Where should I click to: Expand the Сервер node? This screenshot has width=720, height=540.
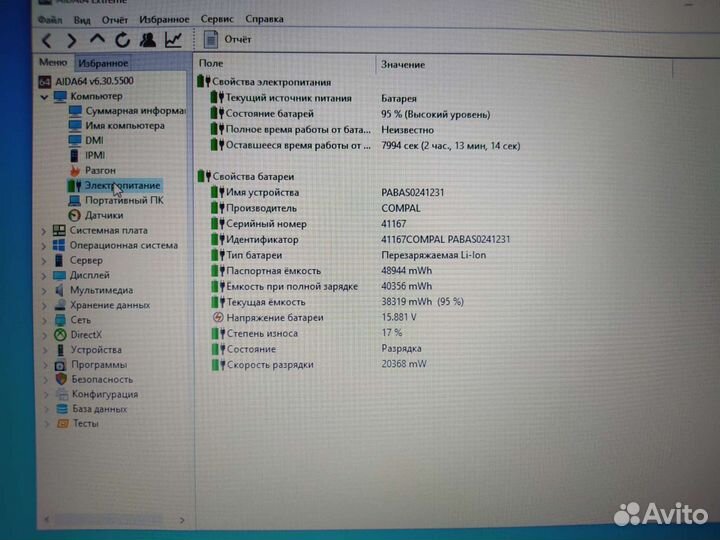coord(44,261)
